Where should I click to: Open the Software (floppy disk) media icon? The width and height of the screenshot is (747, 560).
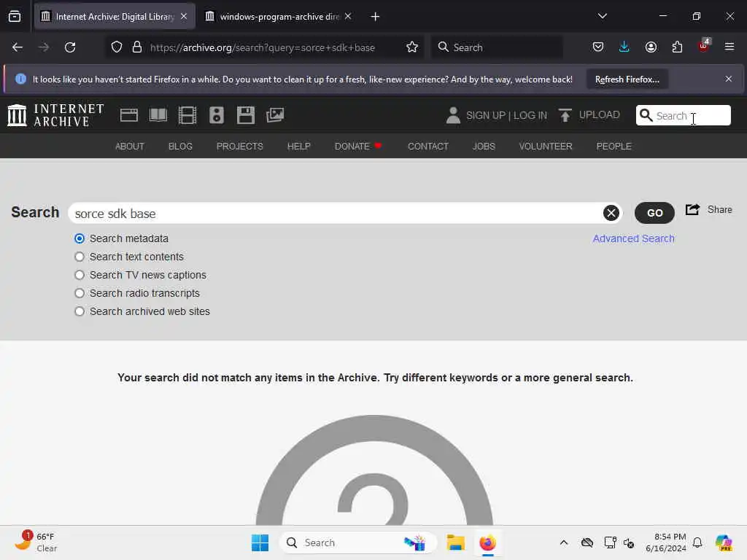pos(246,115)
